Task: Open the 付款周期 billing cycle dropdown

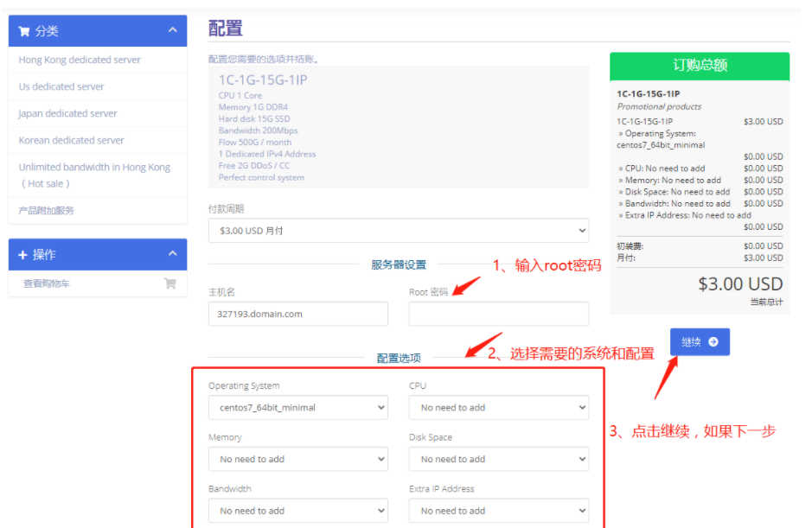Action: pyautogui.click(x=399, y=231)
